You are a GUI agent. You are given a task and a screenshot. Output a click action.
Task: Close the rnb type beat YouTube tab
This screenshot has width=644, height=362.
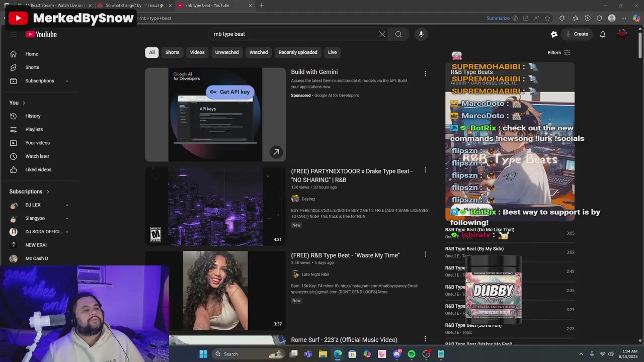click(250, 6)
